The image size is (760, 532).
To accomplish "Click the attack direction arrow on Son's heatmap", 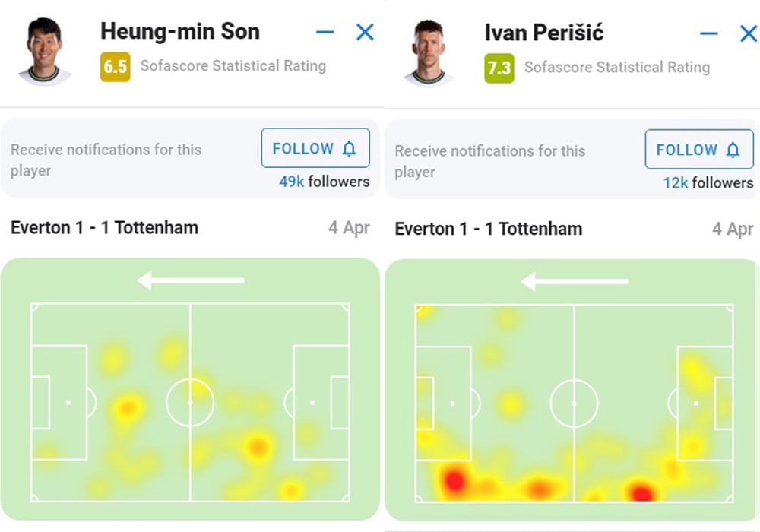I will 191,280.
